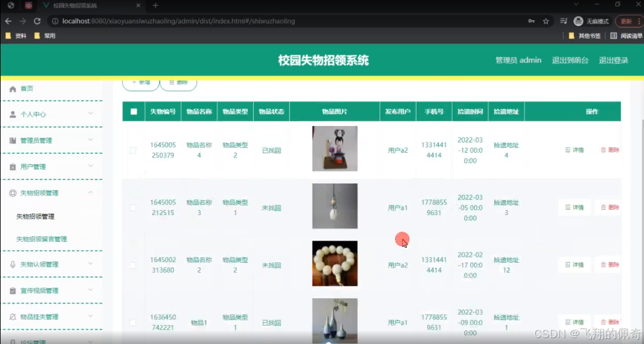Open 详情 for the 物品名称3 row
Viewport: 644px width, 344px height.
tap(574, 207)
